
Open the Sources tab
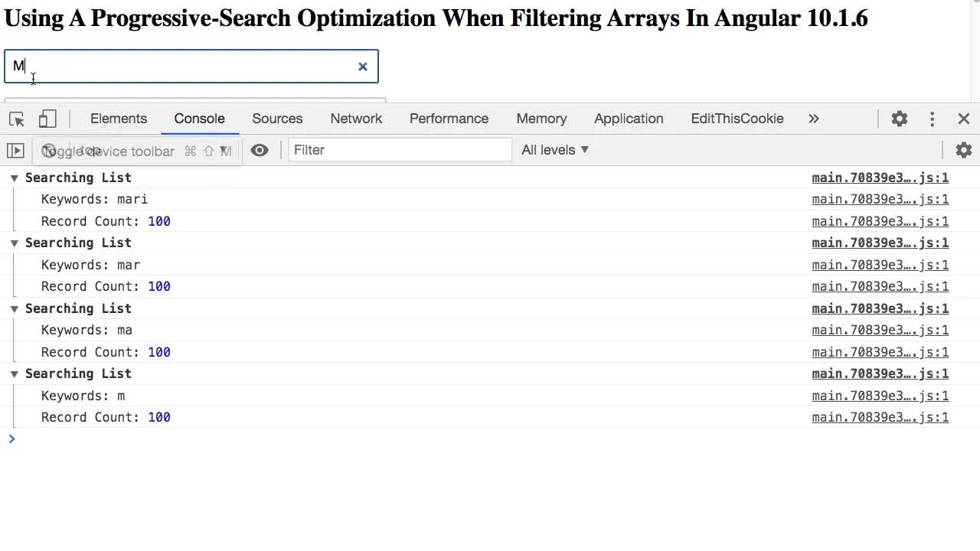pyautogui.click(x=277, y=119)
